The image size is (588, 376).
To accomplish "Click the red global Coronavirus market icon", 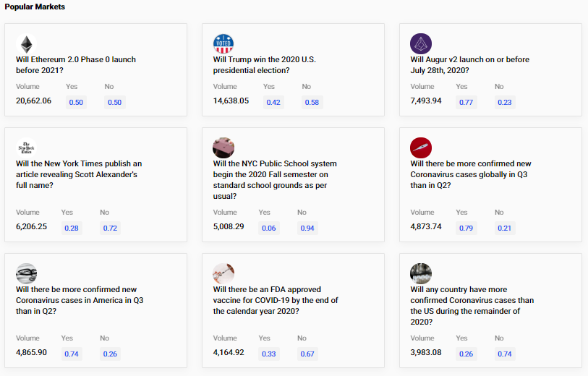I will coord(421,148).
